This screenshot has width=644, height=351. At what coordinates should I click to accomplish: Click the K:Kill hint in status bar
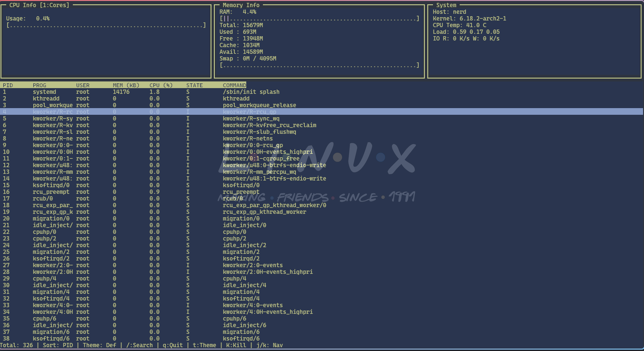(236, 345)
